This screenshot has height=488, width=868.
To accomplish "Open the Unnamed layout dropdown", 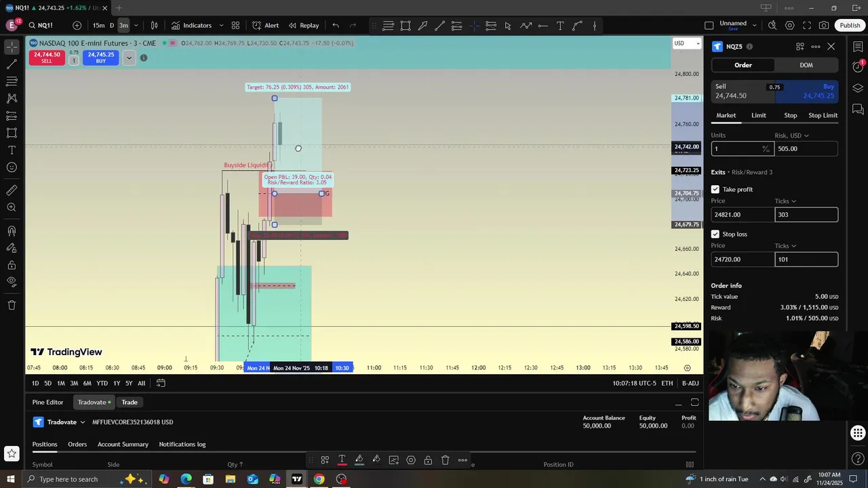I will pyautogui.click(x=755, y=25).
